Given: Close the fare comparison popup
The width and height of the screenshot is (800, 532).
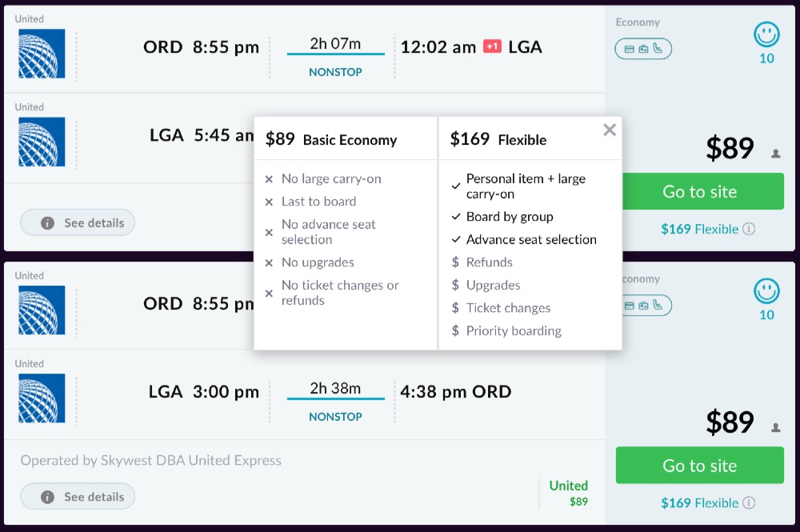Looking at the screenshot, I should pyautogui.click(x=610, y=130).
